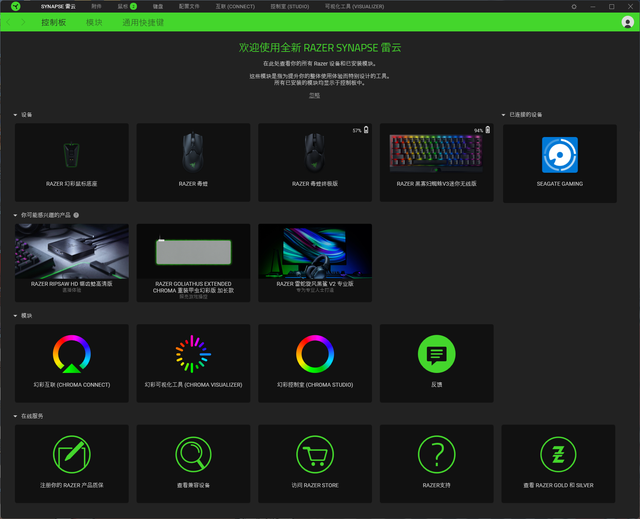Screen dimensions: 640x519
Task: Open the 配置文件 top tab
Action: [189, 7]
